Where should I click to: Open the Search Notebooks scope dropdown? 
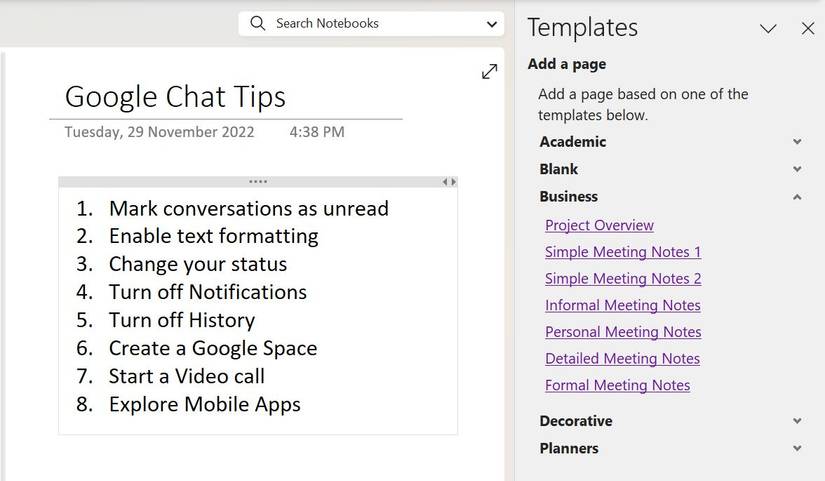click(x=491, y=23)
